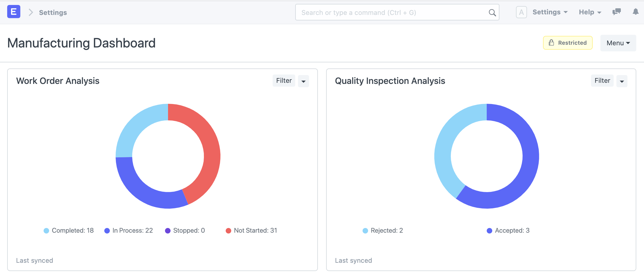Click Filter on Work Order Analysis
Viewport: 644px width, 276px height.
[284, 81]
